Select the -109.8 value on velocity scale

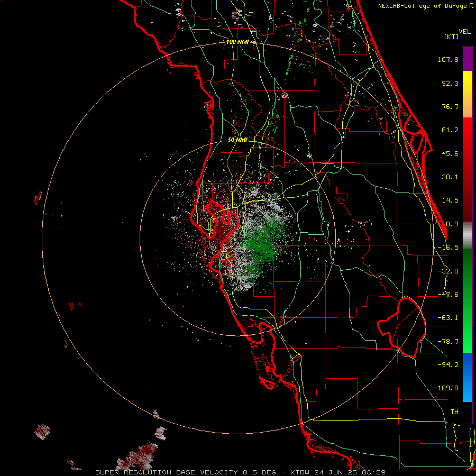(446, 388)
